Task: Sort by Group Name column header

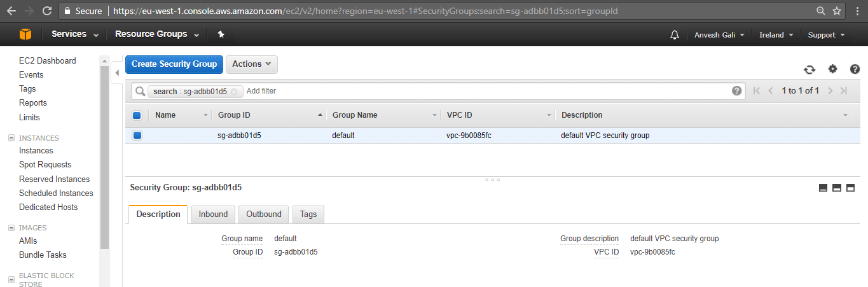Action: click(383, 115)
